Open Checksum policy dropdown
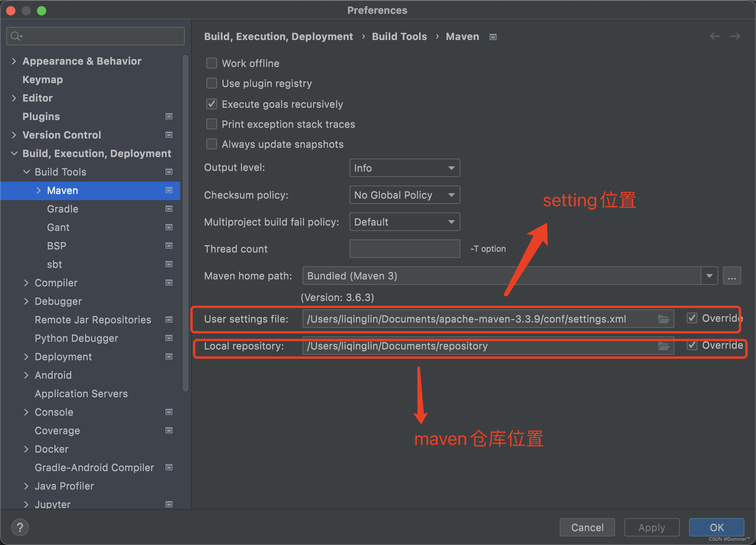The width and height of the screenshot is (756, 545). click(403, 194)
